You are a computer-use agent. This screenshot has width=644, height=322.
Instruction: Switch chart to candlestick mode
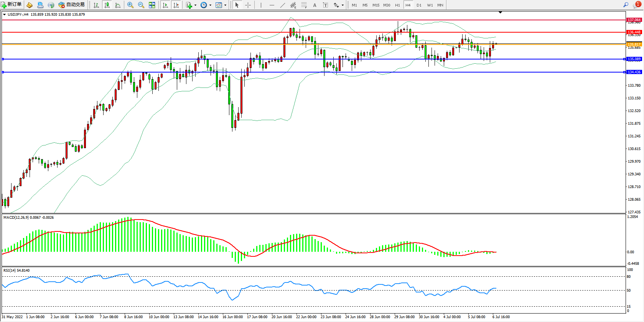coord(107,5)
